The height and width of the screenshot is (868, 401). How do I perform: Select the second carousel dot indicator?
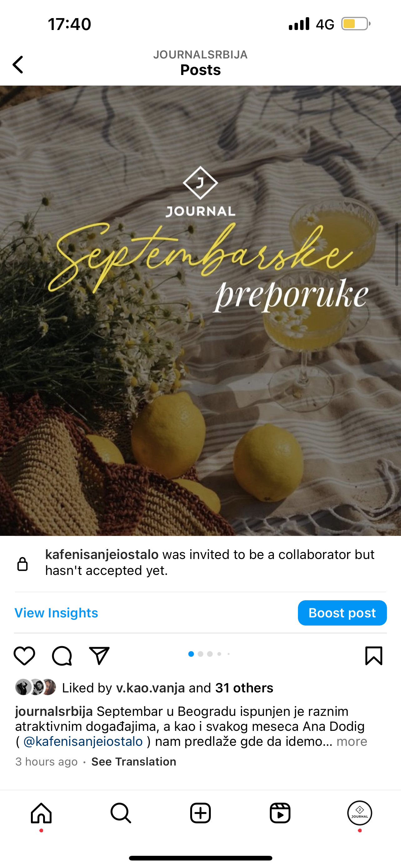(201, 654)
